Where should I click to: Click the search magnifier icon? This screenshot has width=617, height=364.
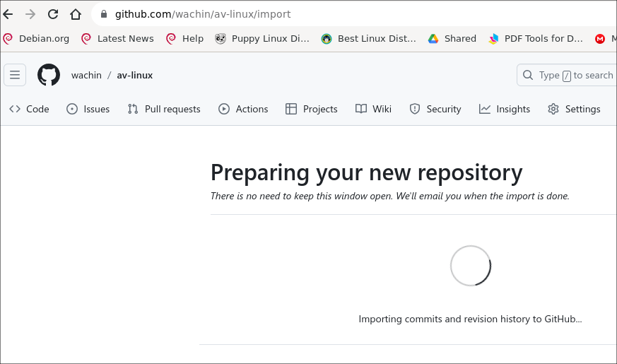528,75
